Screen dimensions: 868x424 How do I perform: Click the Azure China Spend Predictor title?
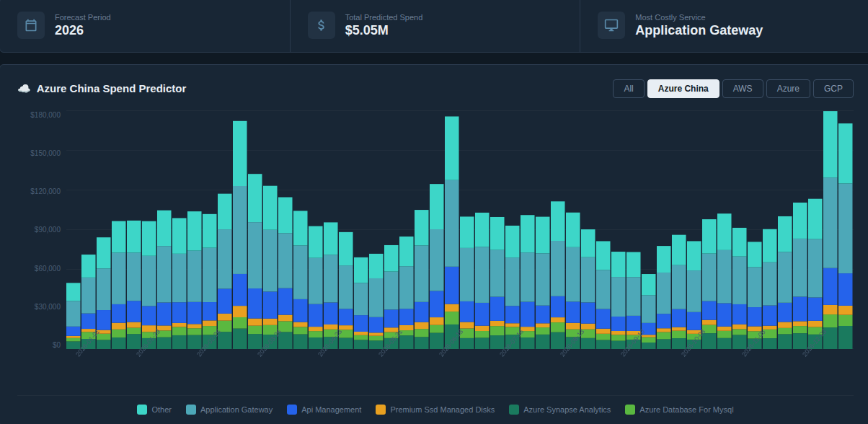111,89
